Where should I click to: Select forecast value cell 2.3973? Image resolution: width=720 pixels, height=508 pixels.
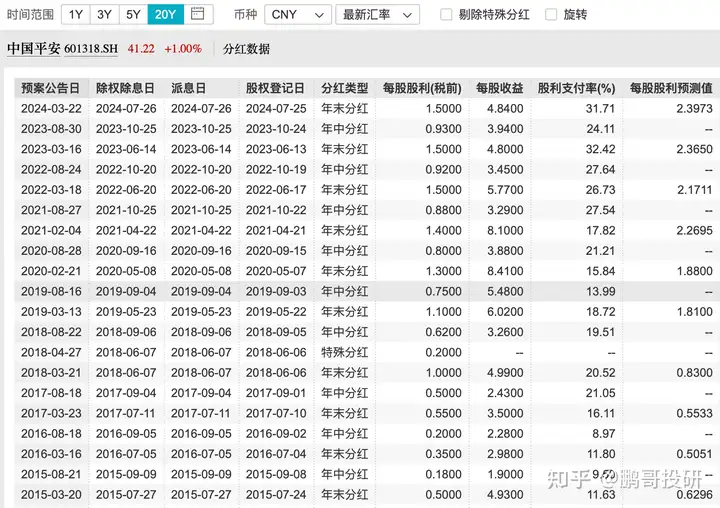tap(694, 109)
